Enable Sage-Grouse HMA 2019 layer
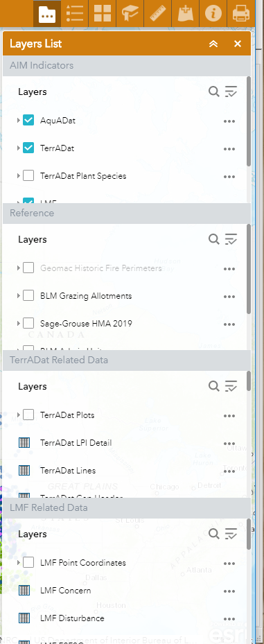264x644 pixels. click(28, 323)
